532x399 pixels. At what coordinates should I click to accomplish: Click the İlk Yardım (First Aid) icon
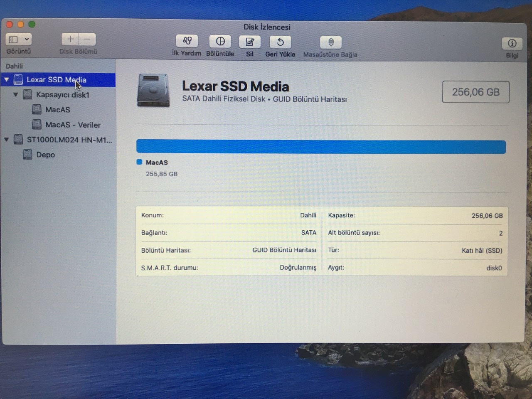(187, 41)
